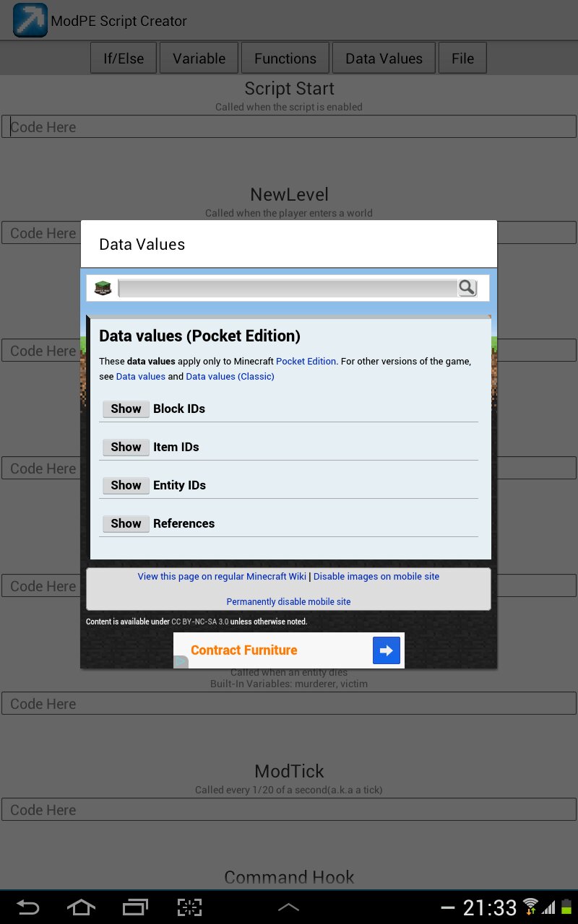Expand the Item IDs section
This screenshot has width=578, height=924.
[x=126, y=447]
